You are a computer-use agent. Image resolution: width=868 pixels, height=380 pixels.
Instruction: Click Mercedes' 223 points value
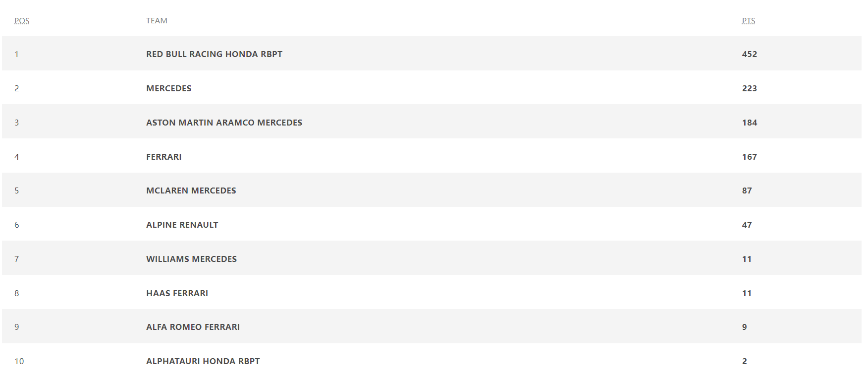749,88
